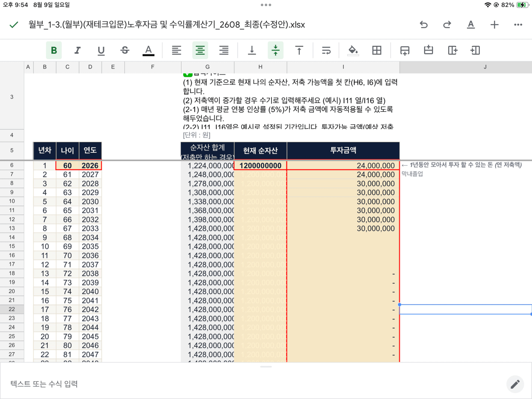The image size is (532, 399).
Task: Select the 24,000,000 investment cell in row 6
Action: pyautogui.click(x=343, y=166)
